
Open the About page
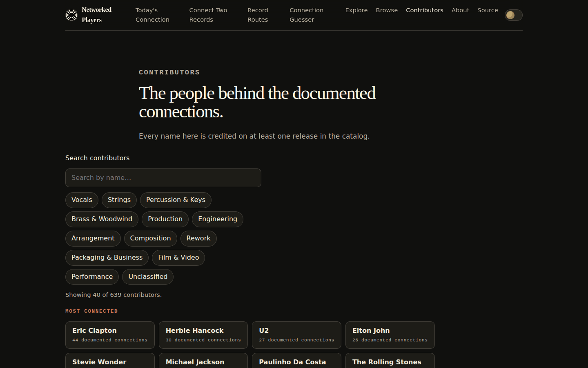[x=460, y=10]
